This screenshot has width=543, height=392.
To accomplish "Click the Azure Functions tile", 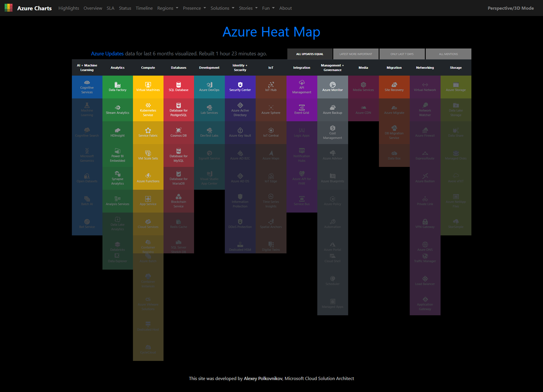I will 148,178.
